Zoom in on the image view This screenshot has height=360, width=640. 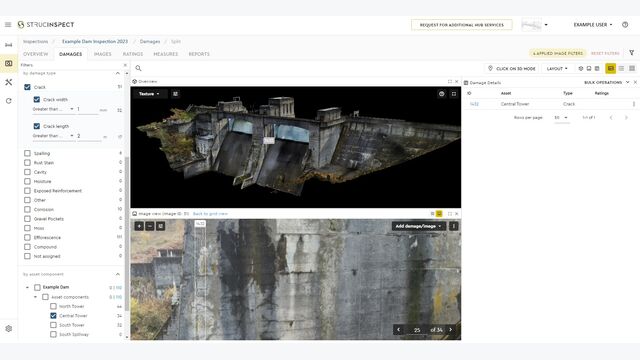tap(139, 226)
